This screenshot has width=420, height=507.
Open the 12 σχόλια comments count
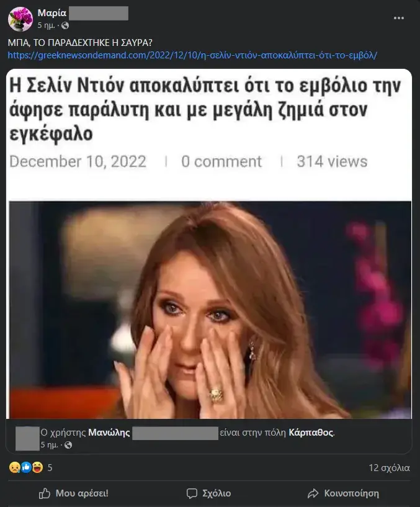coord(389,468)
